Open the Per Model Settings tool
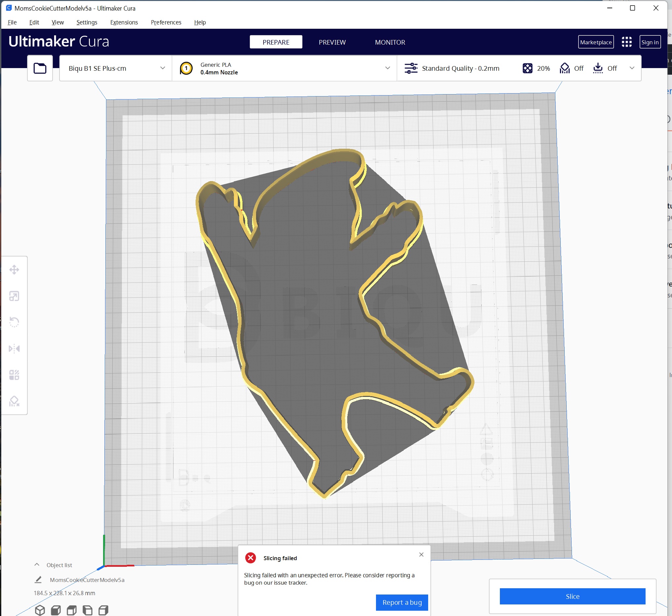The width and height of the screenshot is (672, 616). 14,375
